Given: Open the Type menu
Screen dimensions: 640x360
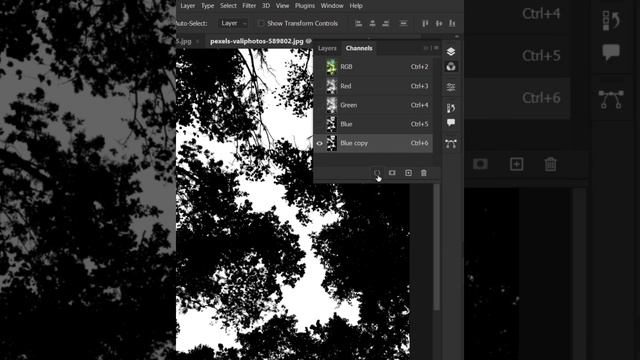Looking at the screenshot, I should tap(207, 6).
